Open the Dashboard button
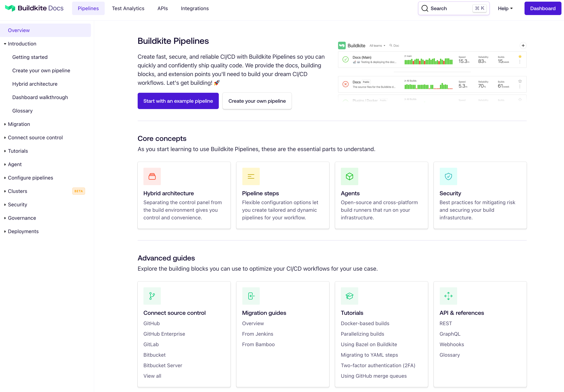564x392 pixels. coord(543,8)
